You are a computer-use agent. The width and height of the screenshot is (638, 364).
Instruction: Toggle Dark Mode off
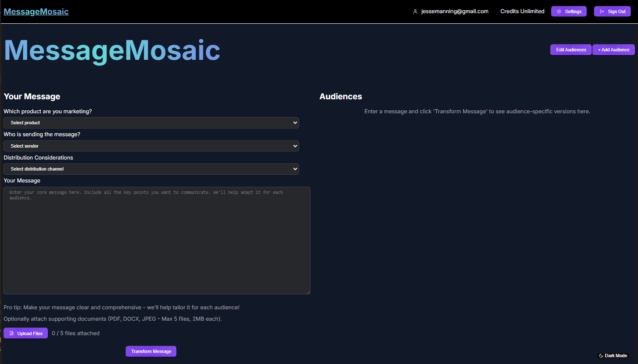(x=613, y=356)
